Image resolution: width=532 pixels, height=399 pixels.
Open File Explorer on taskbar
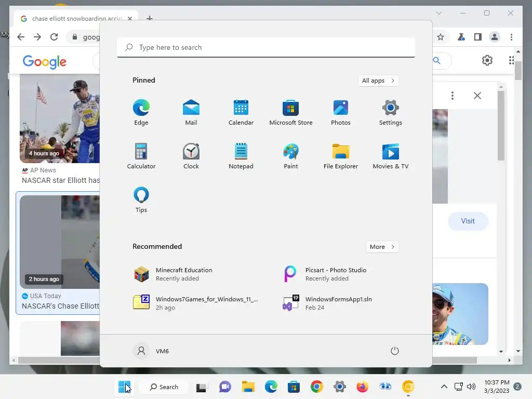pyautogui.click(x=248, y=387)
